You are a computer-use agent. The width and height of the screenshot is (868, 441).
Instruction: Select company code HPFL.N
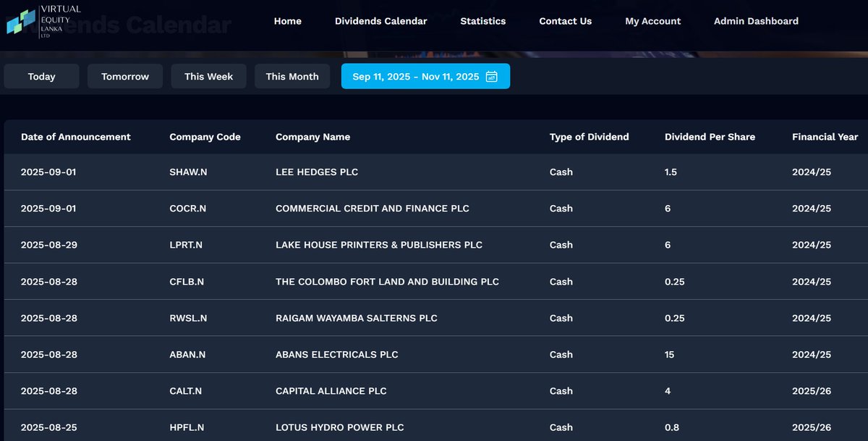click(x=187, y=427)
